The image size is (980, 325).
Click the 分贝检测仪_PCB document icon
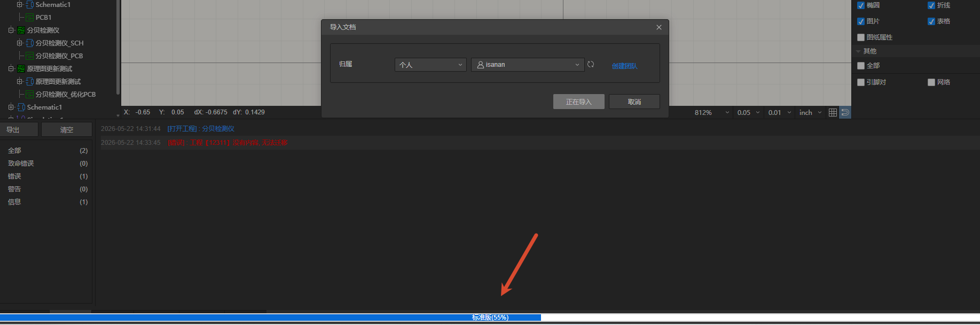click(x=30, y=56)
